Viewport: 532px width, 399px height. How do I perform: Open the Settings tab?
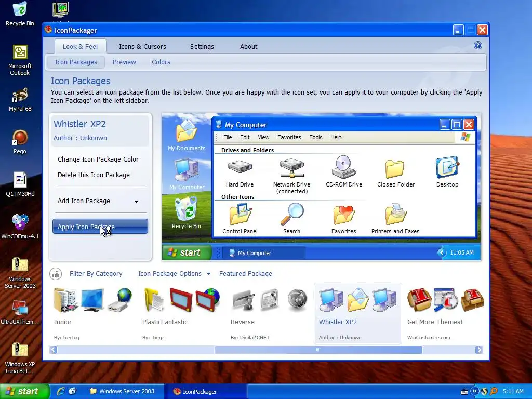pos(202,46)
